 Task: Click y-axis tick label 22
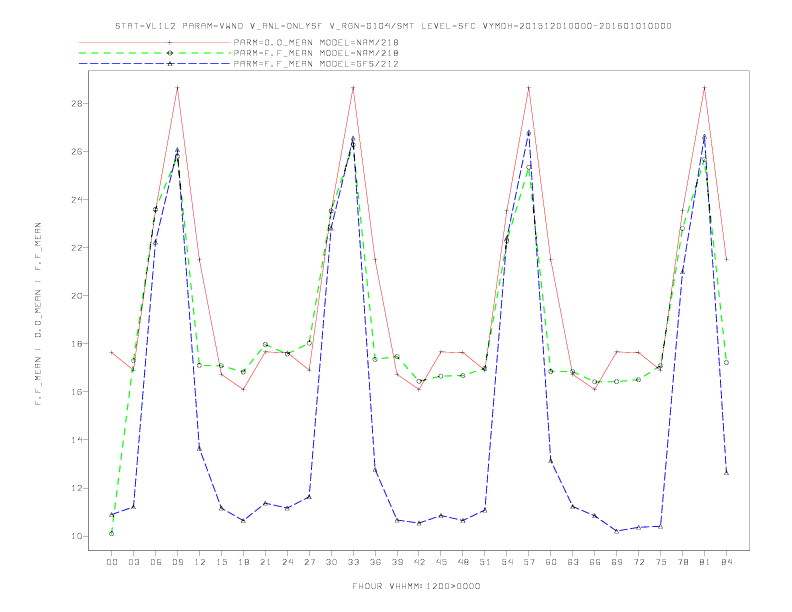tap(77, 248)
